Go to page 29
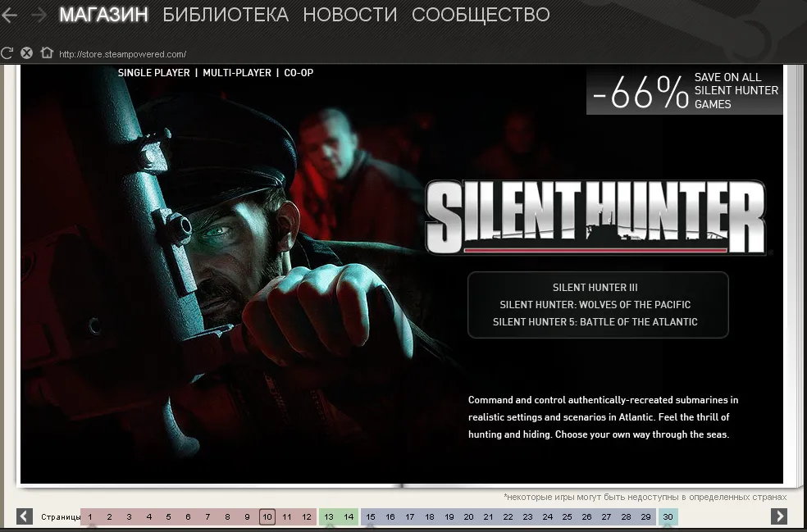The image size is (807, 532). [646, 516]
